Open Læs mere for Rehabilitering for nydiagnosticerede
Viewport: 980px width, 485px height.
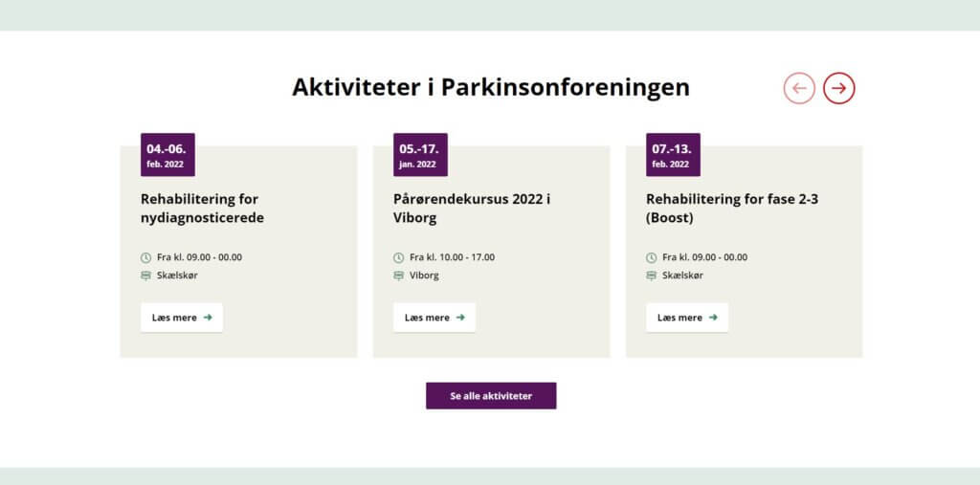coord(182,318)
